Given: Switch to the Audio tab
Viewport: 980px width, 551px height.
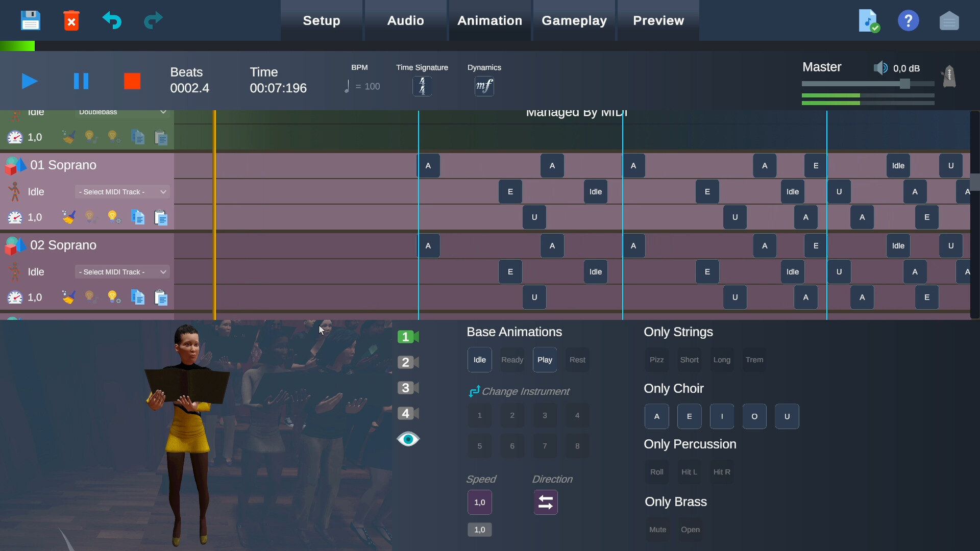Looking at the screenshot, I should [405, 20].
